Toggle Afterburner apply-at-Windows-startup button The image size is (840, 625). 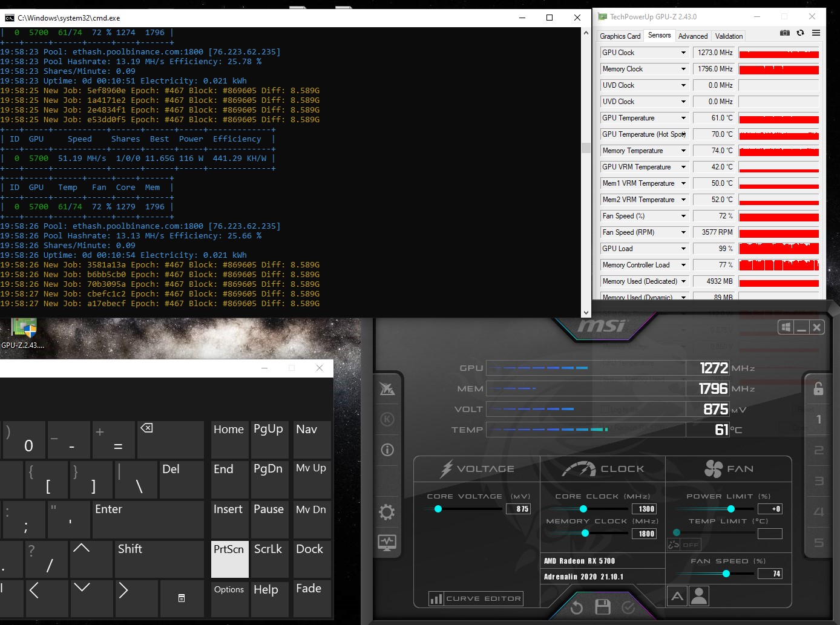[786, 327]
